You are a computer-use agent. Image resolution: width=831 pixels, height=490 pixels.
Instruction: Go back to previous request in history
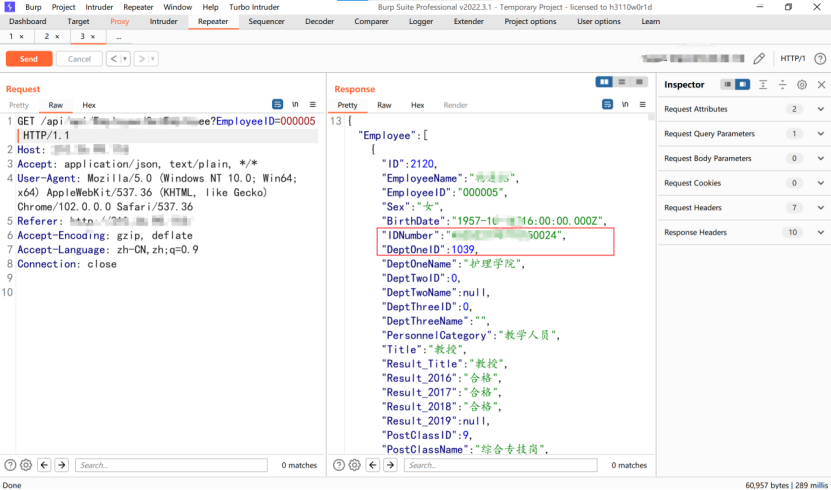[113, 59]
